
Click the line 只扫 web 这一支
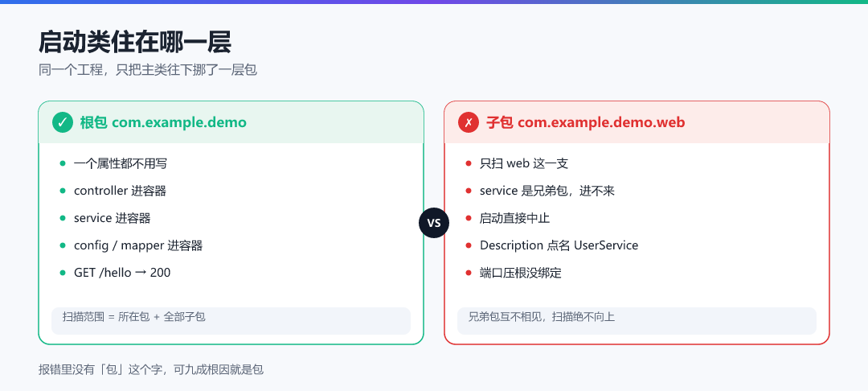pos(524,163)
